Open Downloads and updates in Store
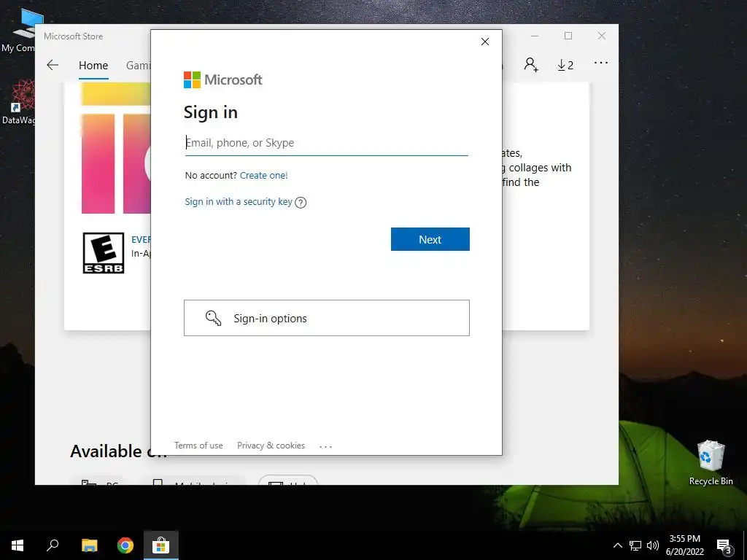 click(565, 65)
